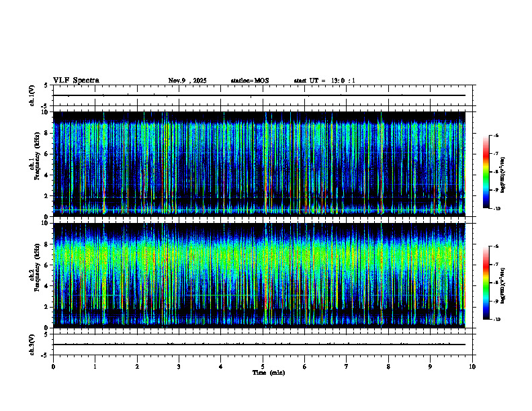Click the ch.1 spectrogram color scale bar
The height and width of the screenshot is (411, 532).
click(x=486, y=172)
